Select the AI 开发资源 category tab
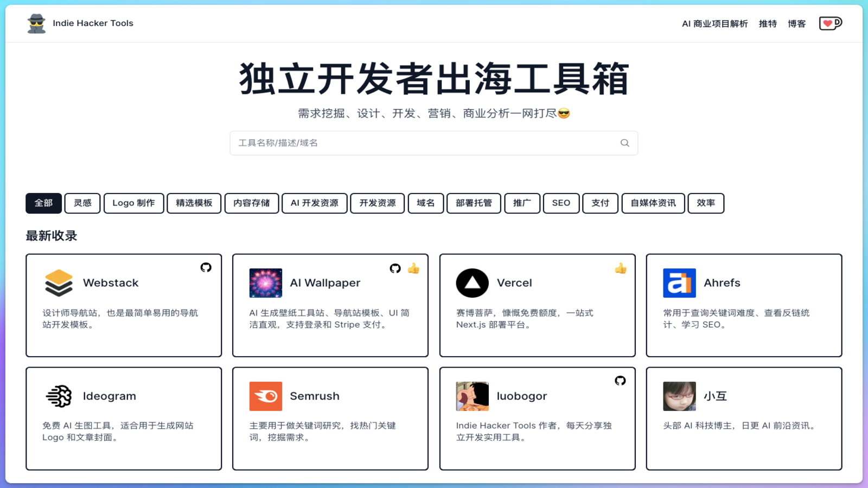 314,203
